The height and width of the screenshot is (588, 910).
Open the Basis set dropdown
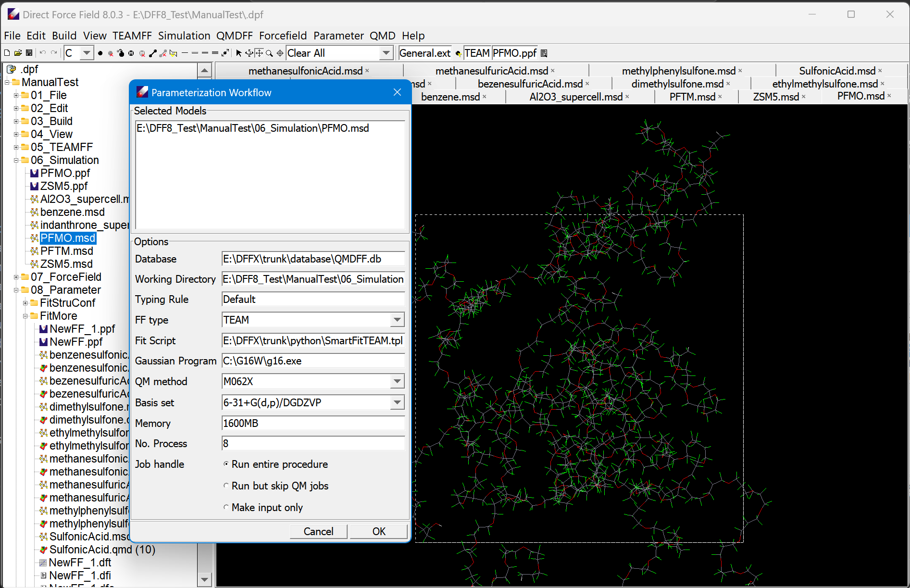click(x=397, y=402)
